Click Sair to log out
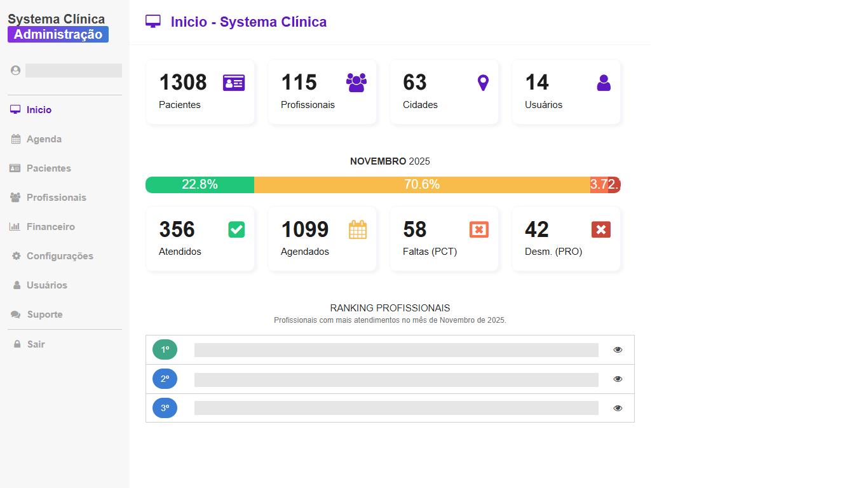The height and width of the screenshot is (488, 868). click(36, 344)
